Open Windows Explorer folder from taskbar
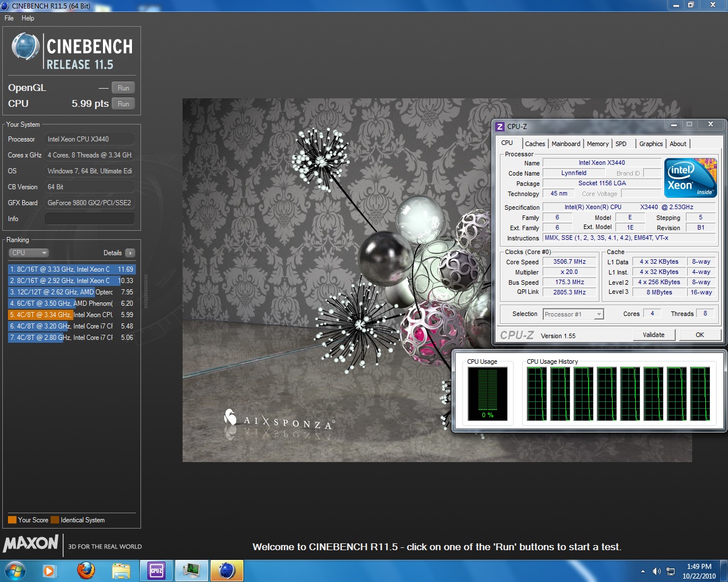The height and width of the screenshot is (582, 728). point(121,571)
